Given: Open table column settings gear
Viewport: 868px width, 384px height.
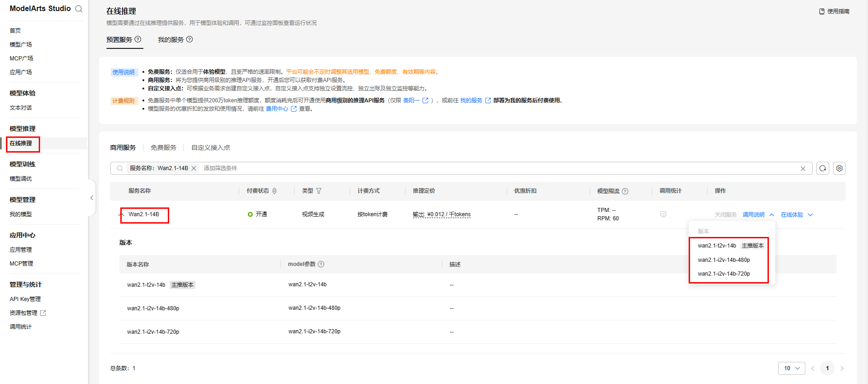Looking at the screenshot, I should (839, 168).
